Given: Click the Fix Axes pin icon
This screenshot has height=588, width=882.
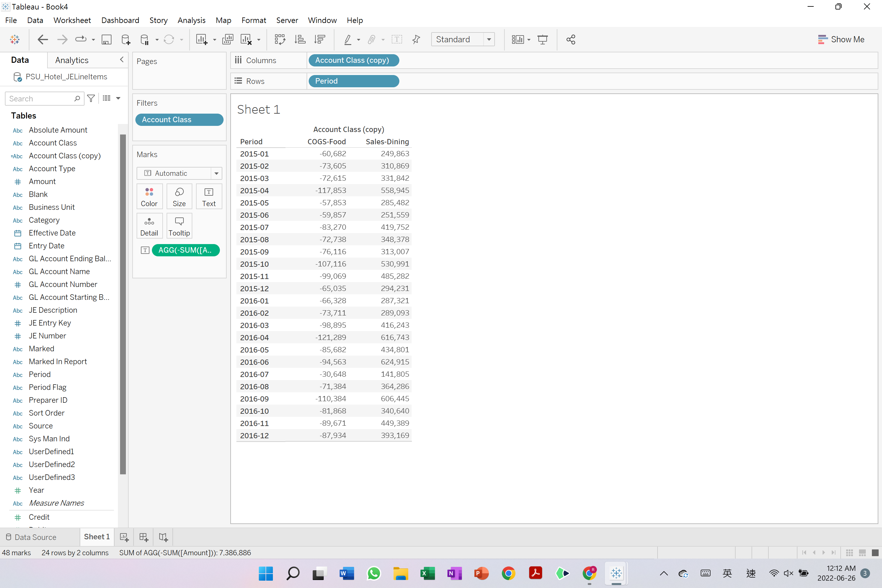Looking at the screenshot, I should click(416, 39).
